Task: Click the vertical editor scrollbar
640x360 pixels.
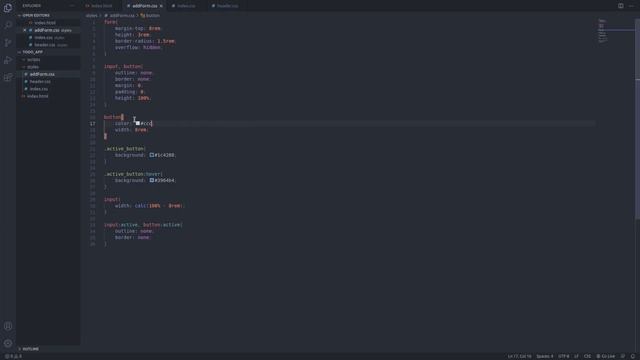Action: (x=637, y=118)
